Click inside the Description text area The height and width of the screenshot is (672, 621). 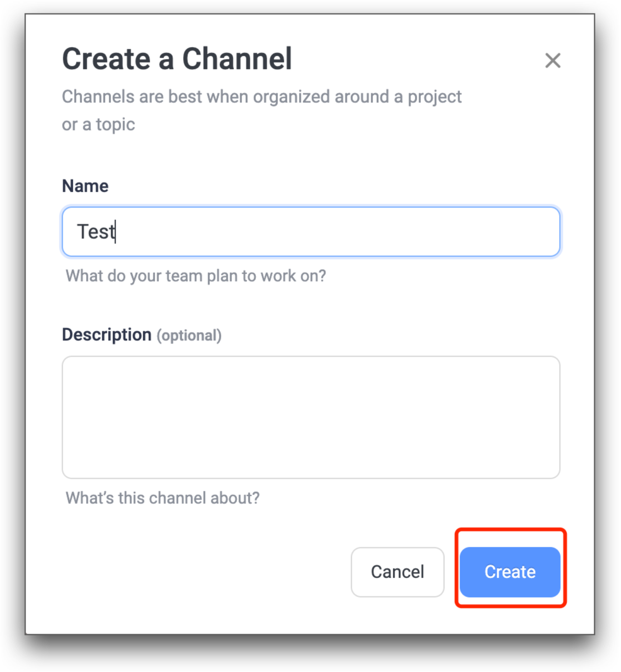pos(311,417)
